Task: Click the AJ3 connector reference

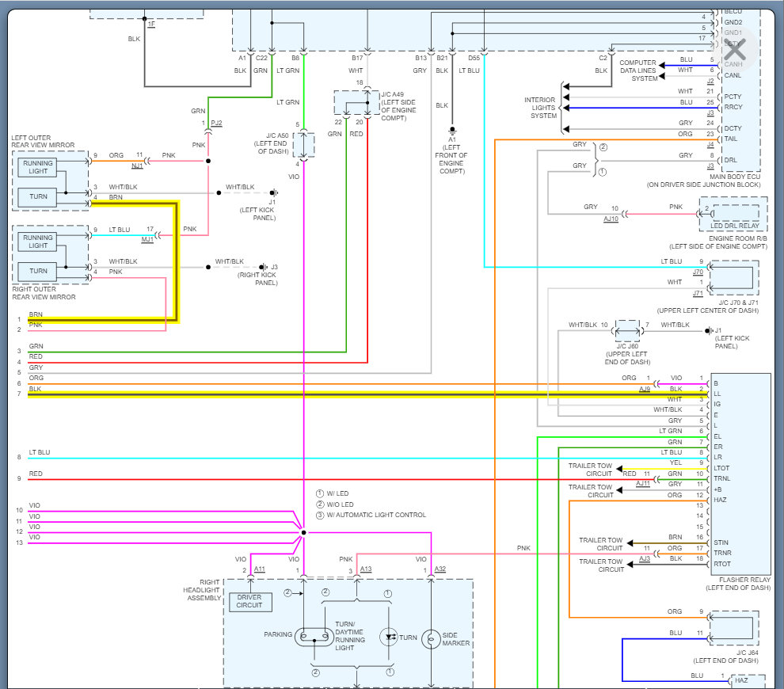Action: [x=645, y=558]
